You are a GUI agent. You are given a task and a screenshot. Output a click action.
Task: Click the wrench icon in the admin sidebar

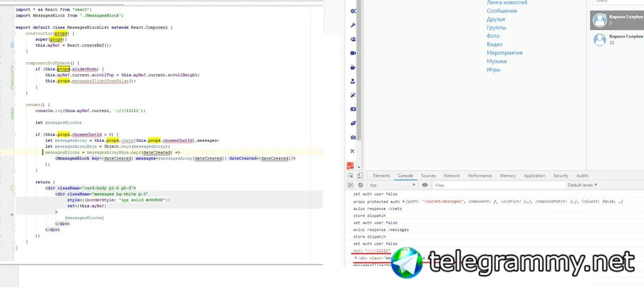353,25
